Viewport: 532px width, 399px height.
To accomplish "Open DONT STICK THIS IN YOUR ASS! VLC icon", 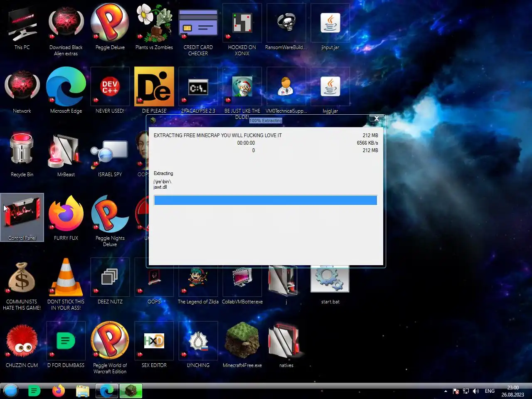I will click(66, 285).
